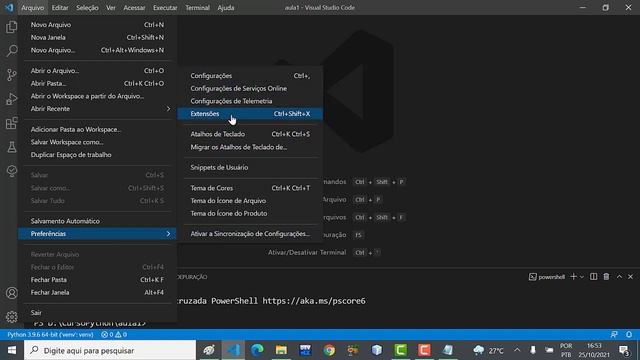The height and width of the screenshot is (360, 640).
Task: Expand the Preferências submenu arrow
Action: coord(168,233)
